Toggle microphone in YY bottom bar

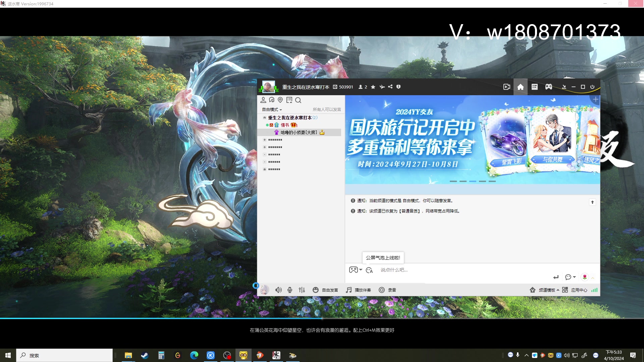(290, 290)
